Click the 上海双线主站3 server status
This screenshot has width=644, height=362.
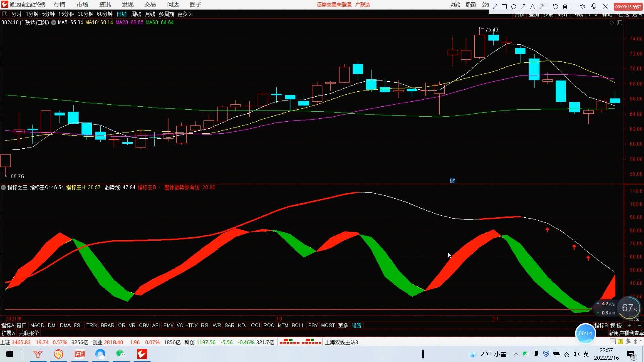341,342
